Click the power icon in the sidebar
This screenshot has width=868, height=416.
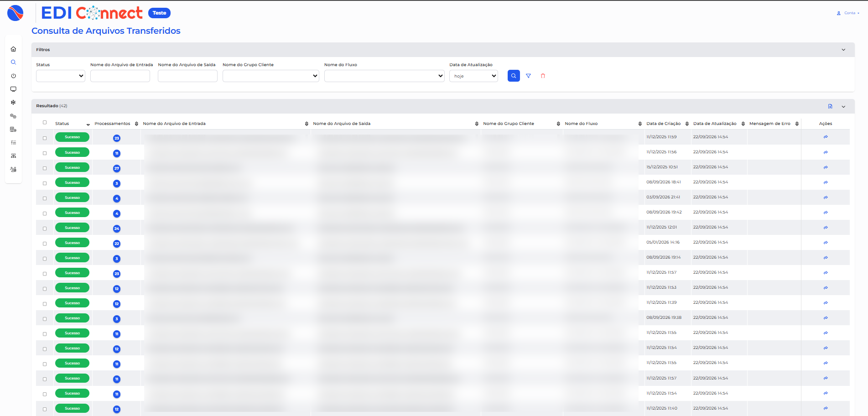point(13,76)
